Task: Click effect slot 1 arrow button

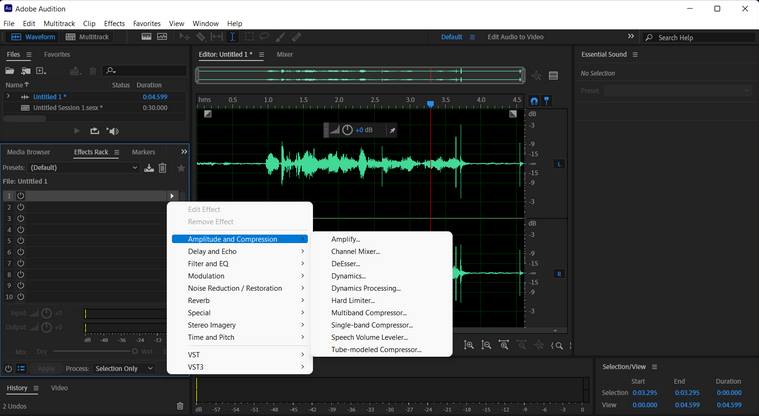Action: (x=172, y=196)
